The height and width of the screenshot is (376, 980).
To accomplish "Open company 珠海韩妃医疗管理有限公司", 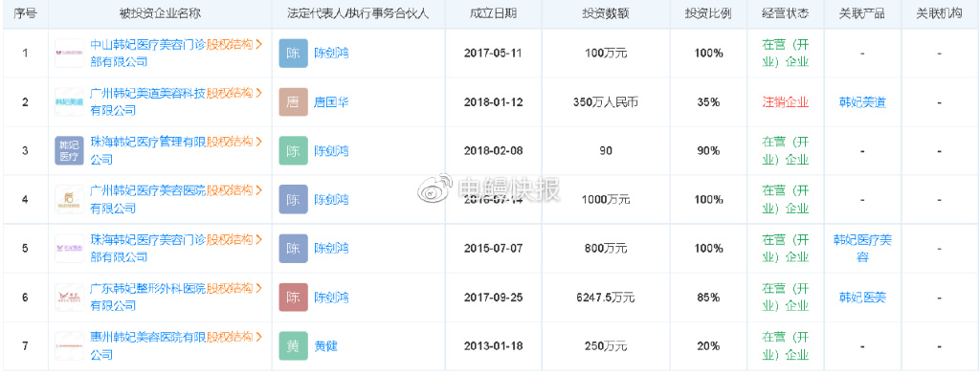I will (x=148, y=150).
